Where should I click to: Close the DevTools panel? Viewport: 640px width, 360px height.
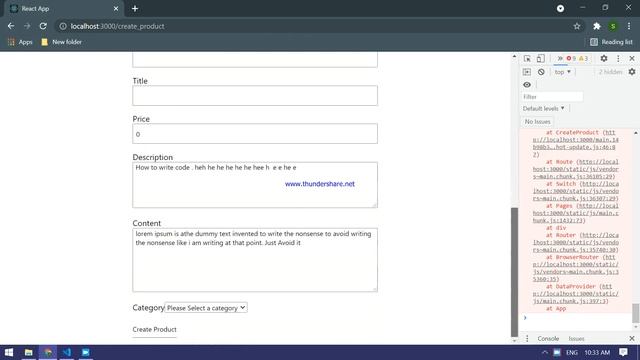coord(632,59)
